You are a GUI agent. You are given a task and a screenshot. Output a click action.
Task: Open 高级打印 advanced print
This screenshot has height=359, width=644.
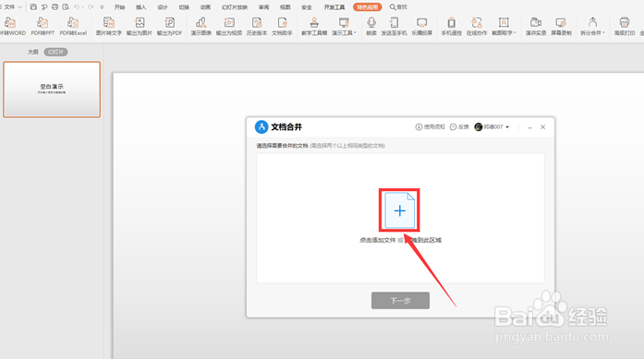(x=625, y=26)
